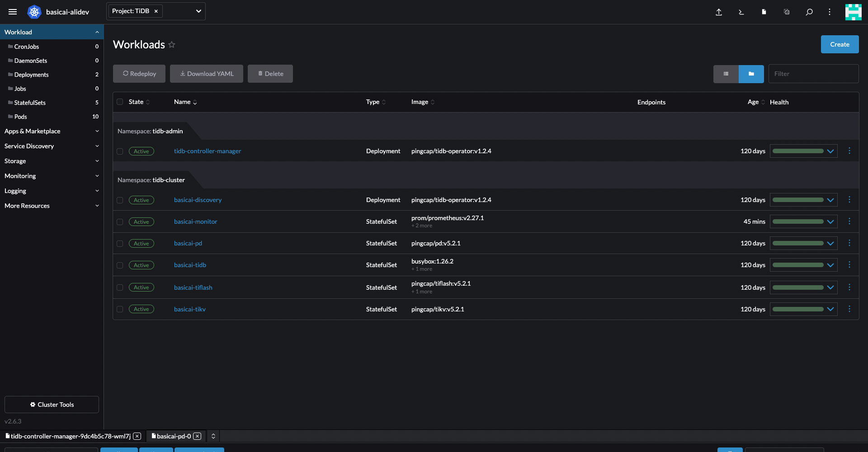Click the tidb-controller-manager health bar
Image resolution: width=868 pixels, height=452 pixels.
(798, 151)
